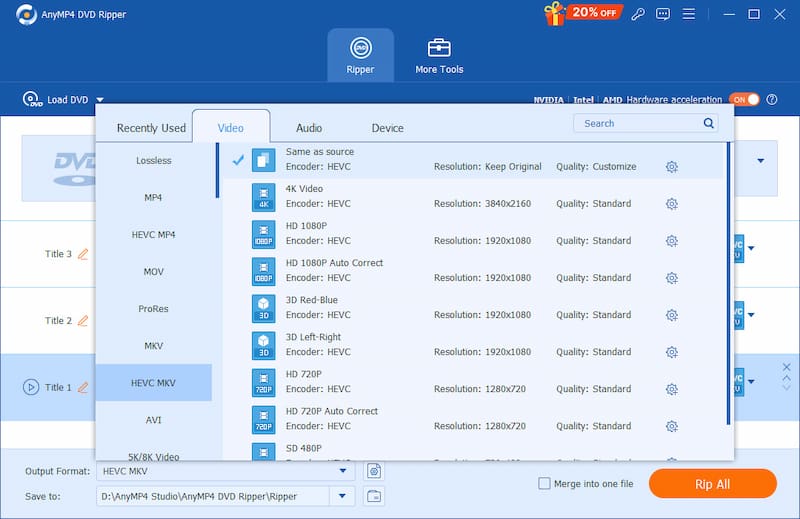This screenshot has height=519, width=800.
Task: Select ProRes format category
Action: pos(154,309)
